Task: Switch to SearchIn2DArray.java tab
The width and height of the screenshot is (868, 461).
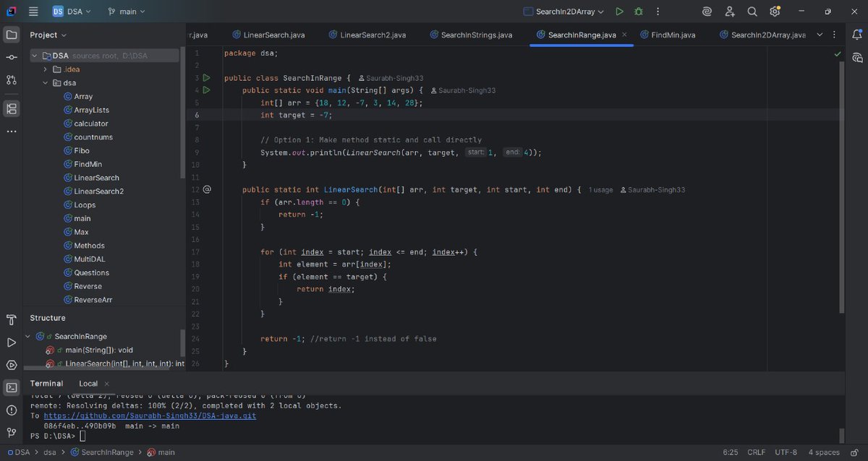Action: 762,35
